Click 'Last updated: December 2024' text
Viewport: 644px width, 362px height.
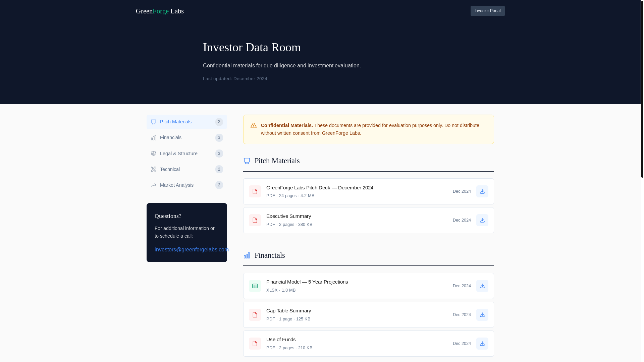(235, 79)
